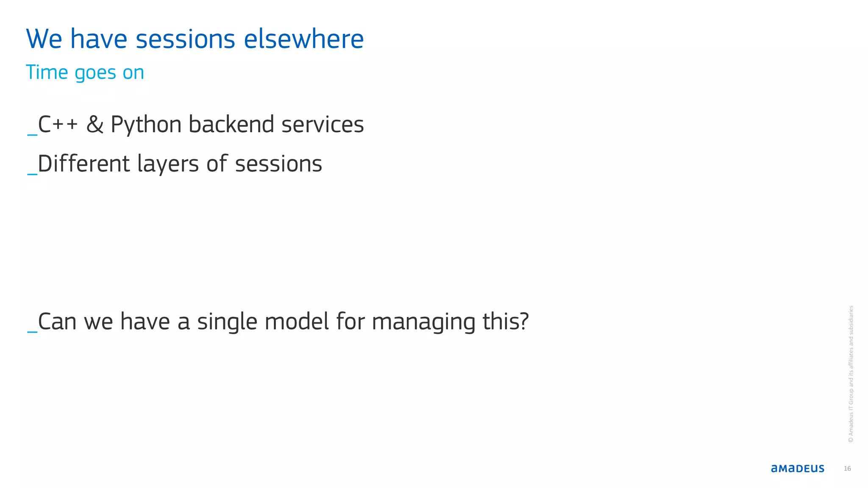Click the ampersand in the first bullet
Image resolution: width=868 pixels, height=488 pixels.
pos(95,125)
